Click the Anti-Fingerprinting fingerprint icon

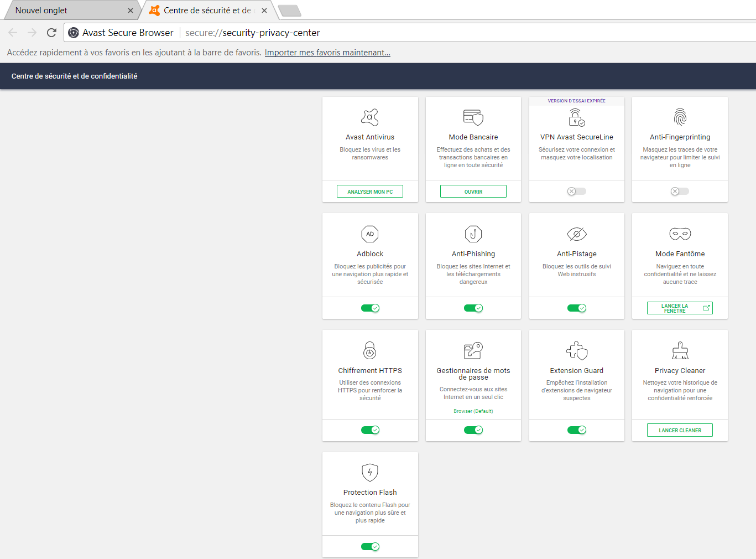(x=680, y=117)
